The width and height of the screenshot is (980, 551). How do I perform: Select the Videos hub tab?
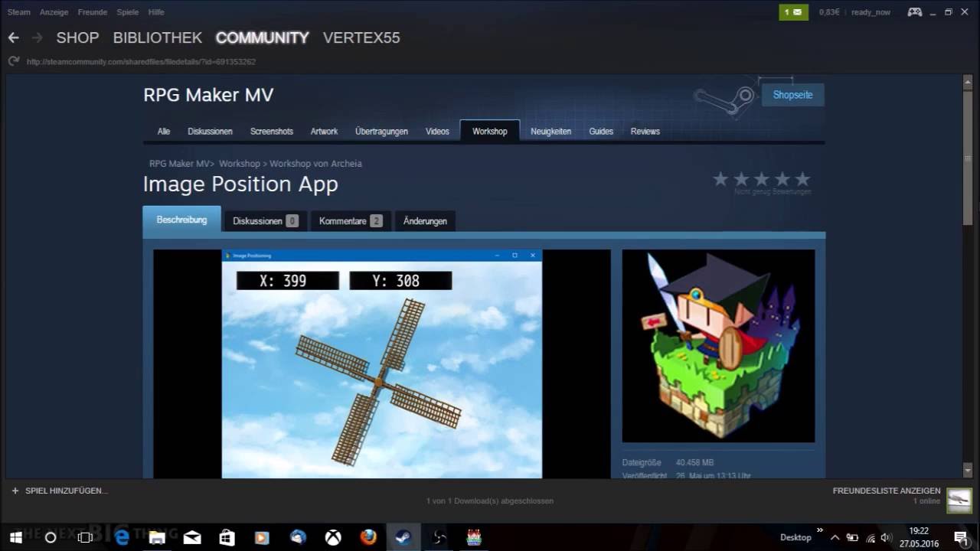click(437, 132)
